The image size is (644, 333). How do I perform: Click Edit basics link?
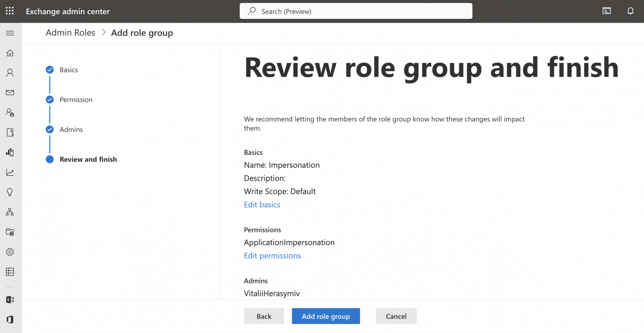[262, 205]
